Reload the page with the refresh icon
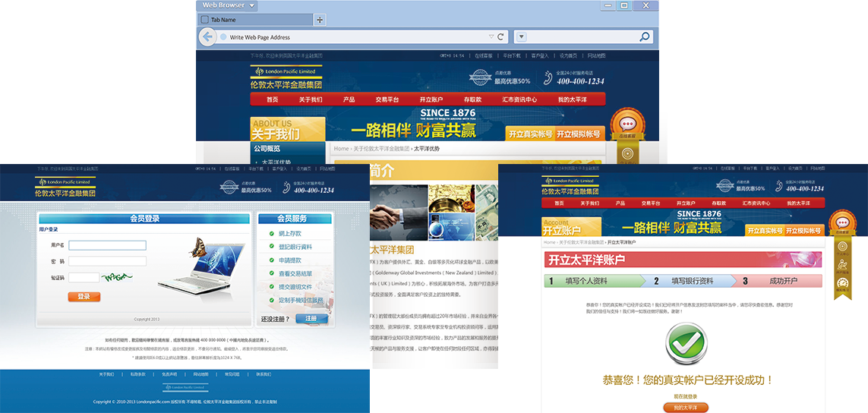 pos(500,37)
